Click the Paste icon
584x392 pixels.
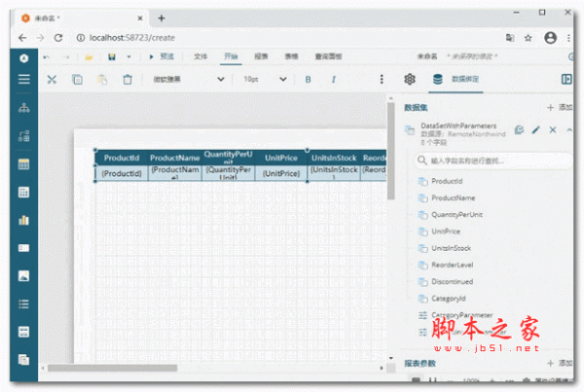pos(102,80)
